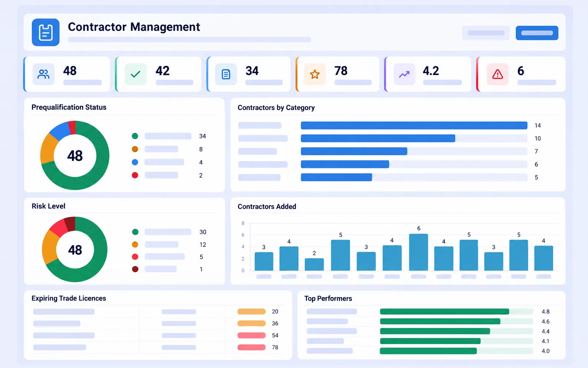Open the document icon on the 34 card
The width and height of the screenshot is (588, 368).
click(x=226, y=74)
